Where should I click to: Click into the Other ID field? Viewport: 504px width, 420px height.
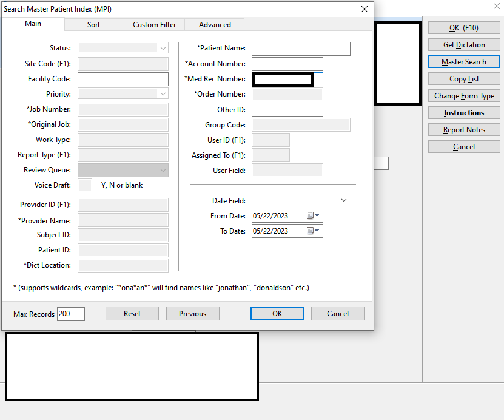pos(287,110)
